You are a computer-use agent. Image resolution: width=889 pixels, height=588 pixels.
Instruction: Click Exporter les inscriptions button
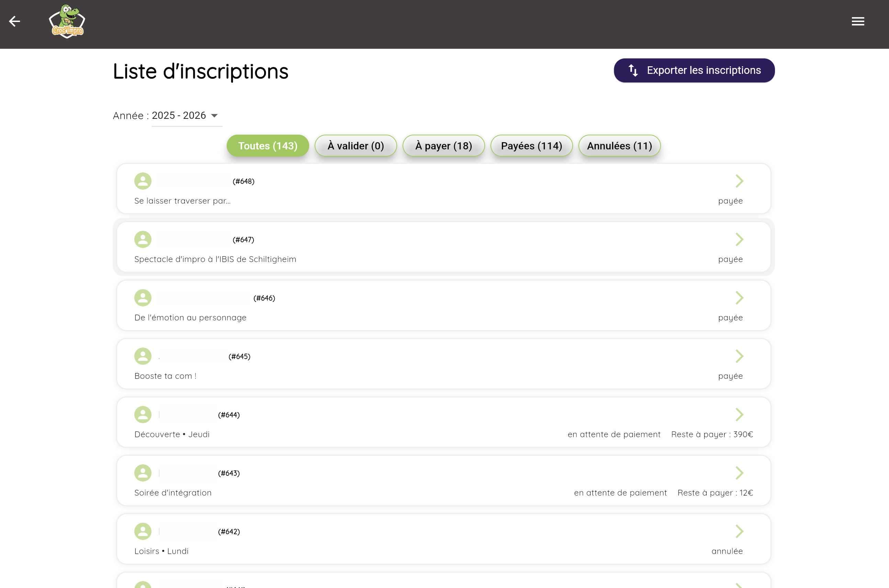[x=694, y=70]
